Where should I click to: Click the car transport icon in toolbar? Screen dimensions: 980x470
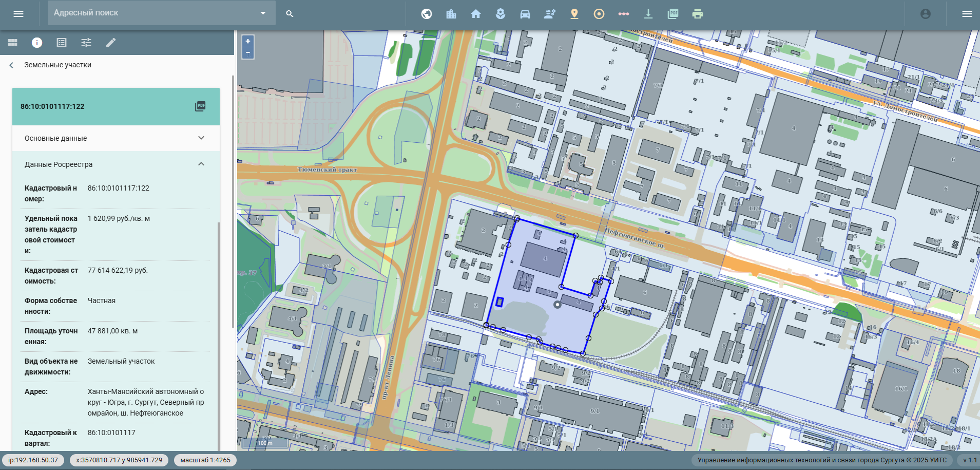coord(525,14)
